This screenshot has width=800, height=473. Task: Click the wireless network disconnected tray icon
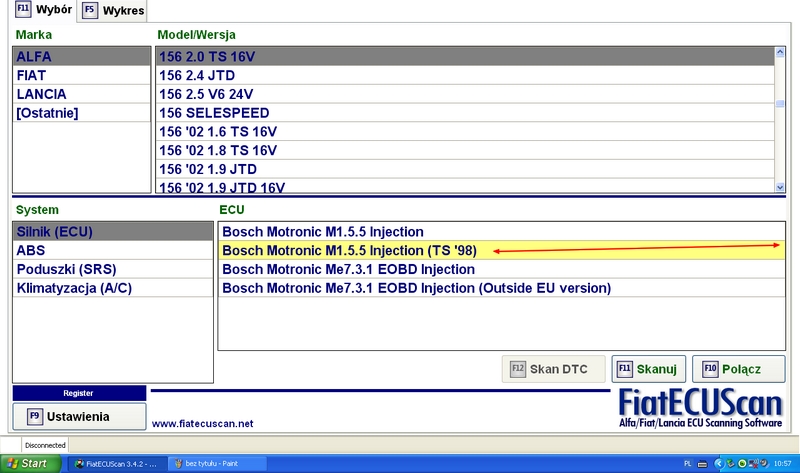click(x=753, y=463)
